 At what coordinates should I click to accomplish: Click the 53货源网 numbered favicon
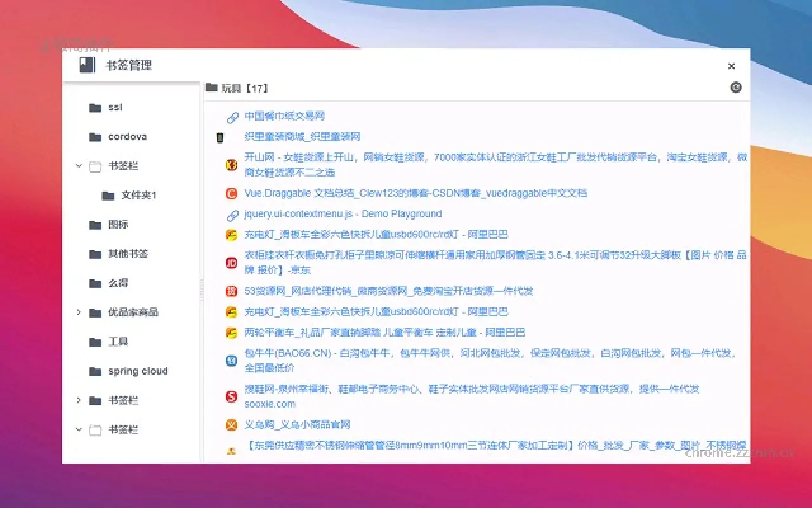pyautogui.click(x=232, y=291)
